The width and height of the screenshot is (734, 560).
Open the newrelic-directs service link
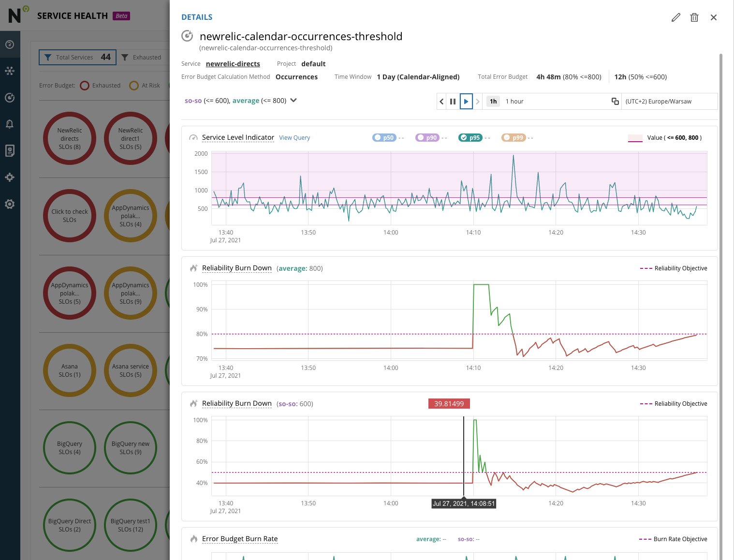pyautogui.click(x=233, y=64)
